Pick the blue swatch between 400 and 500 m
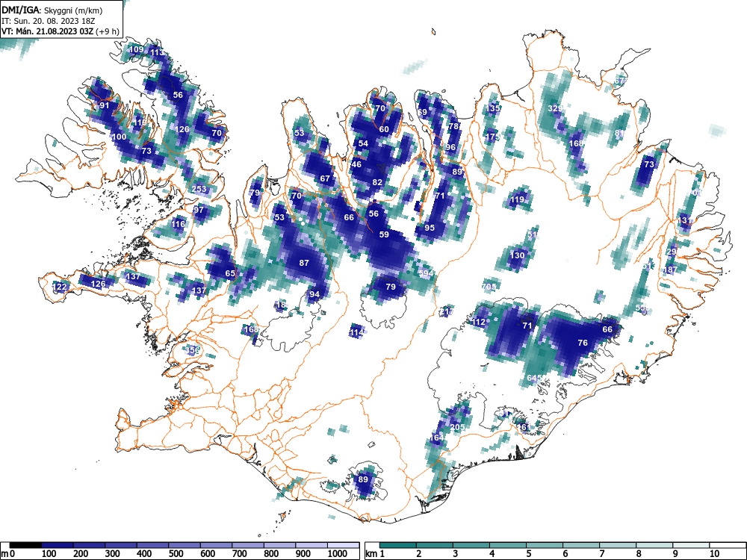The width and height of the screenshot is (747, 560). pyautogui.click(x=152, y=545)
